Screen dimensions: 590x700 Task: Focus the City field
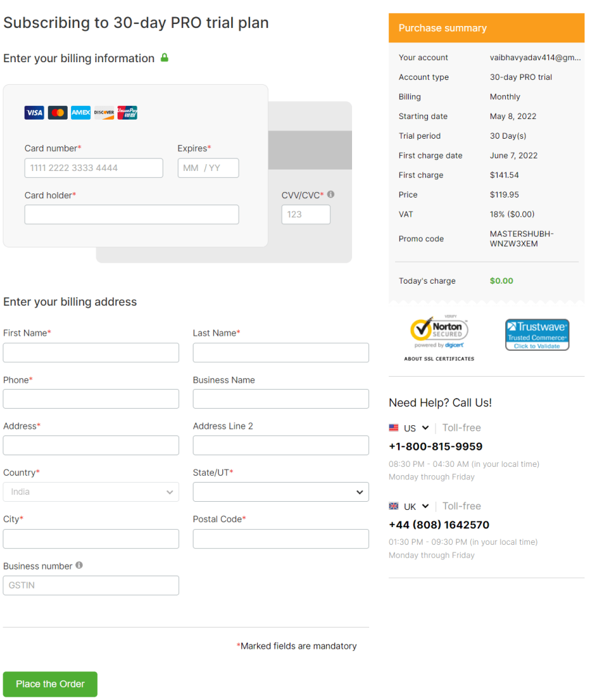91,539
